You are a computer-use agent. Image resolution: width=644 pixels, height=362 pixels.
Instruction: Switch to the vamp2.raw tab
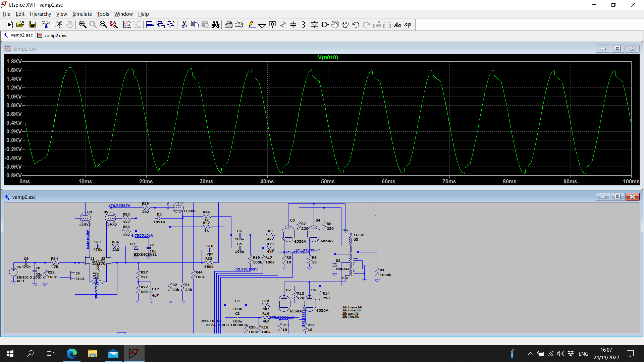(x=52, y=36)
